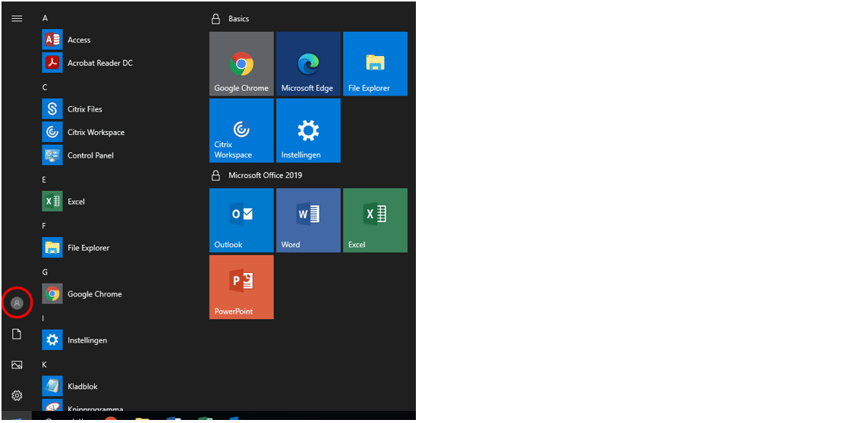Launch the Outlook tile
The image size is (850, 423).
point(241,220)
